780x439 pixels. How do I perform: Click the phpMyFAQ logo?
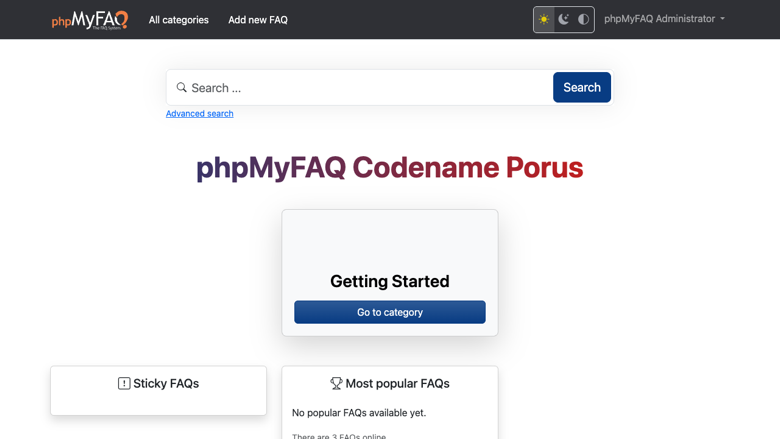point(90,20)
